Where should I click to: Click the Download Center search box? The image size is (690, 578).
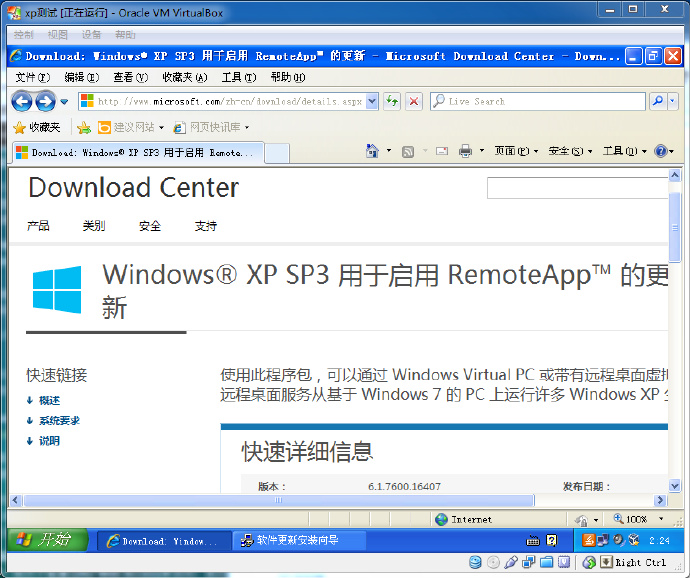point(577,188)
